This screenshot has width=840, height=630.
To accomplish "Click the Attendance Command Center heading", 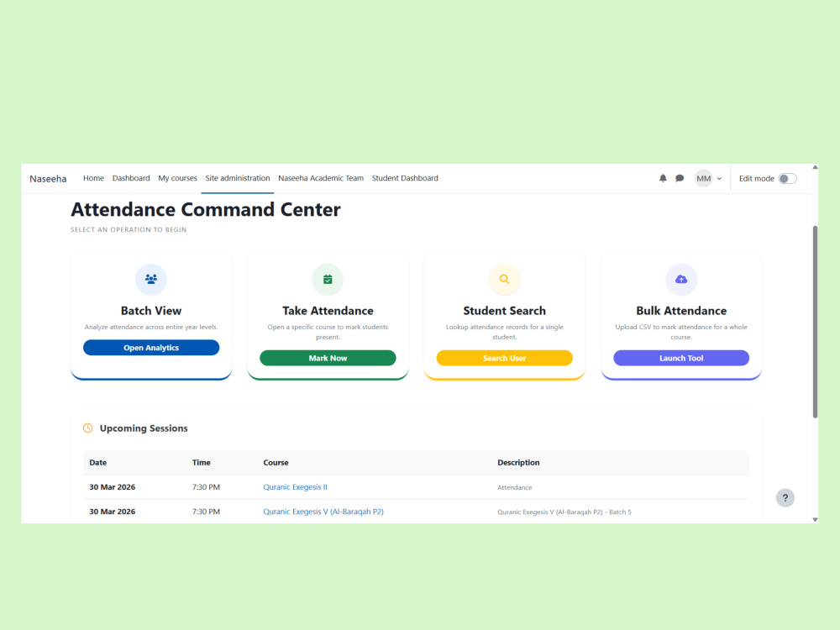I will 206,209.
